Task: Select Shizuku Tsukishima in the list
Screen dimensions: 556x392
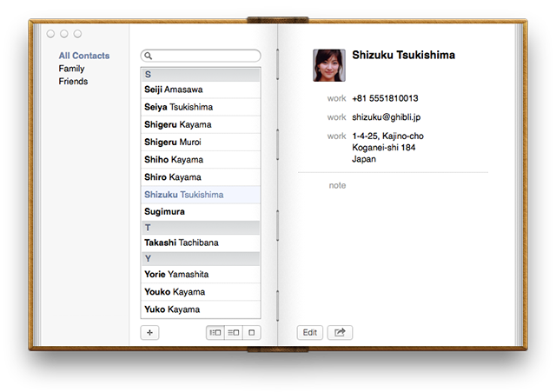Action: (201, 195)
